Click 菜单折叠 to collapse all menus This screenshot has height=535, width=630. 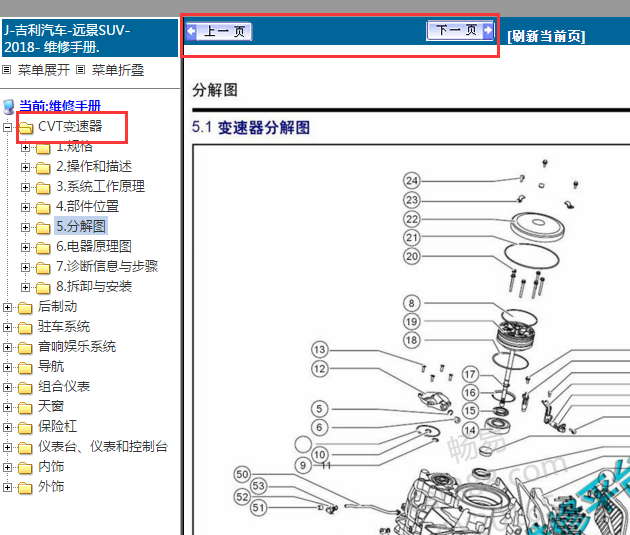118,70
